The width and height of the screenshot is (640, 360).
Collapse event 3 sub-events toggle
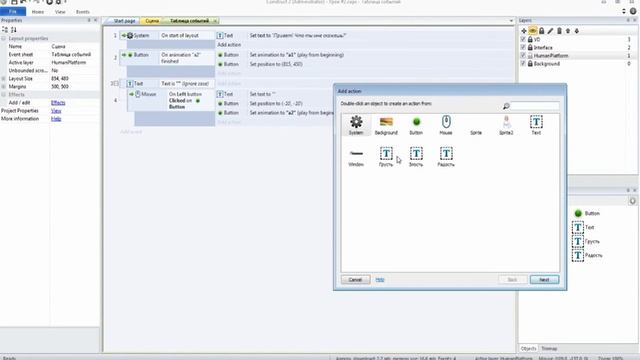click(x=116, y=83)
